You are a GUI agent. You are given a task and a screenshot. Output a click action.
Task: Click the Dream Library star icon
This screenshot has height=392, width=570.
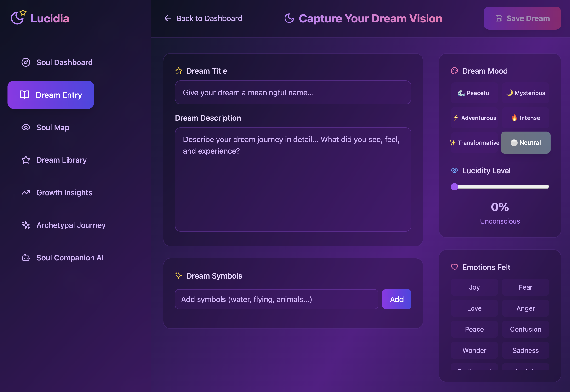pos(26,160)
